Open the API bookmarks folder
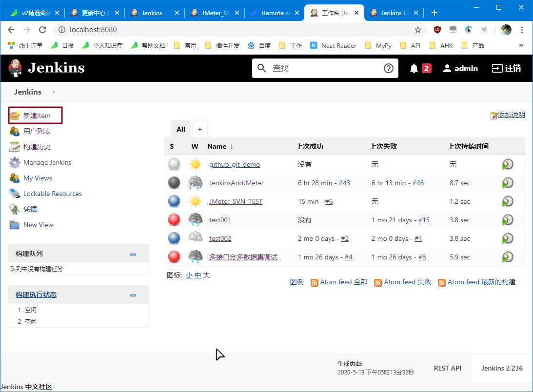The width and height of the screenshot is (533, 392). (410, 45)
